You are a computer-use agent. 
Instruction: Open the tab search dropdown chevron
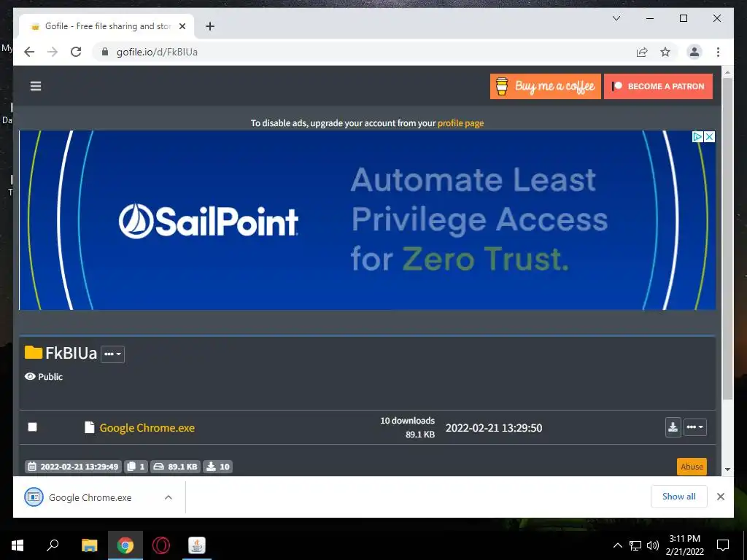[616, 18]
